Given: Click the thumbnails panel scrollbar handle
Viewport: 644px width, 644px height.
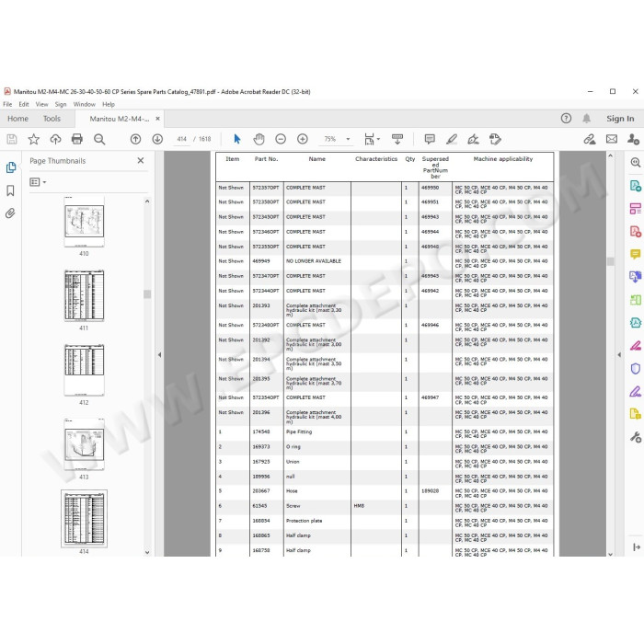Looking at the screenshot, I should [147, 294].
